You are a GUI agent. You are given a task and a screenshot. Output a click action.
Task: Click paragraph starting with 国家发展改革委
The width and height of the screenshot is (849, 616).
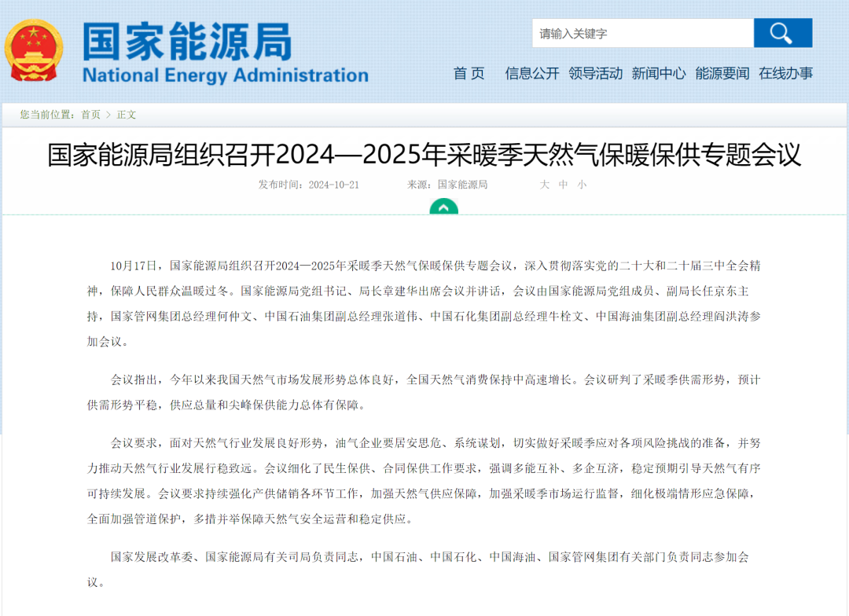tap(418, 570)
